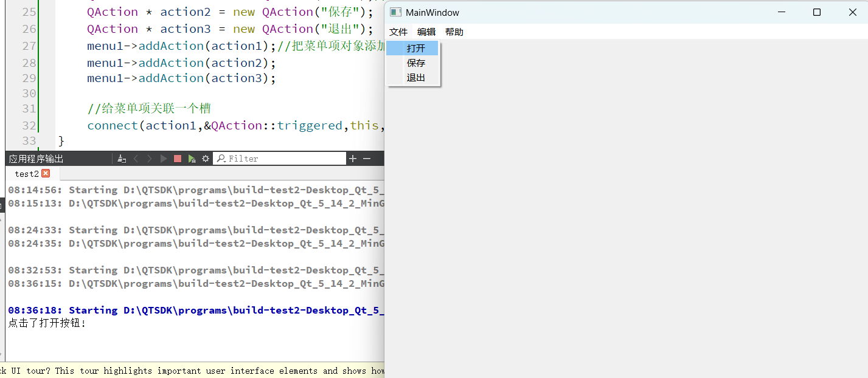
Task: Click the clear output broom icon
Action: tap(122, 159)
